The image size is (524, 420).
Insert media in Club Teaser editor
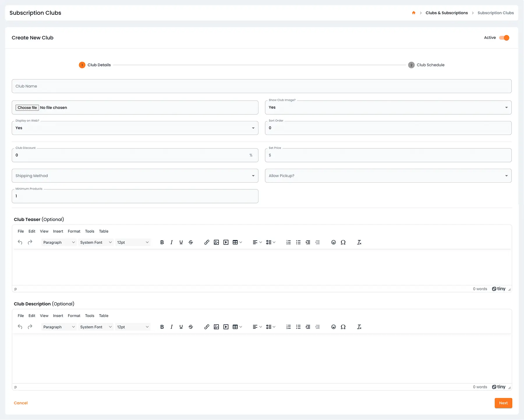(x=226, y=242)
